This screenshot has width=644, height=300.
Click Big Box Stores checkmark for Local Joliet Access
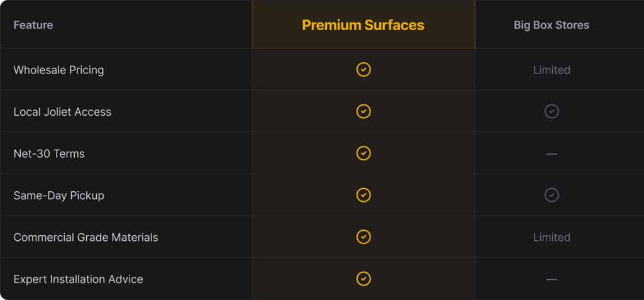tap(552, 111)
